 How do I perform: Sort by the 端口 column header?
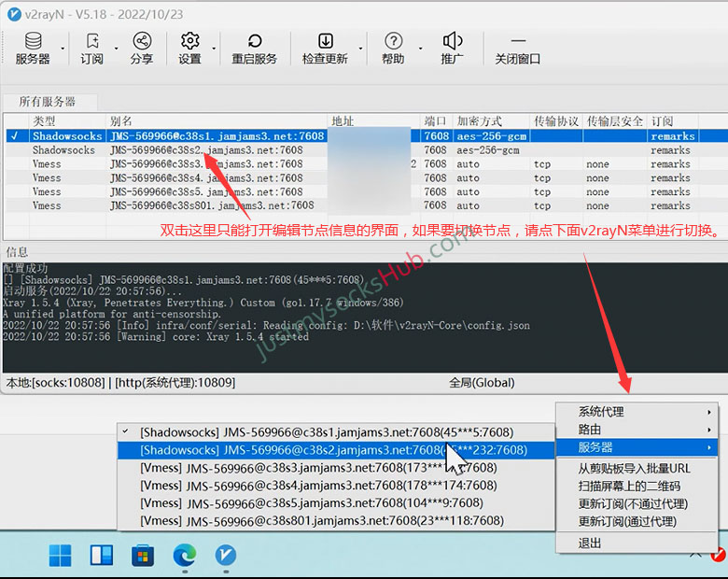[437, 121]
